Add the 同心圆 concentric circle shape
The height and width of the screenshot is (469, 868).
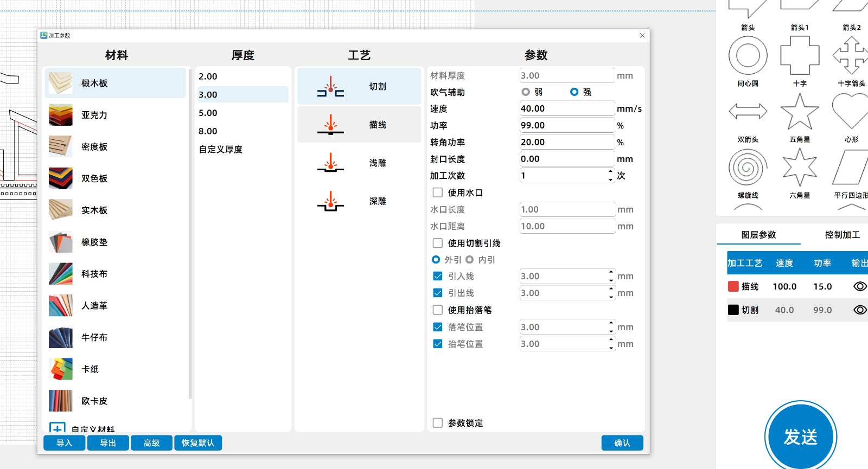(748, 56)
